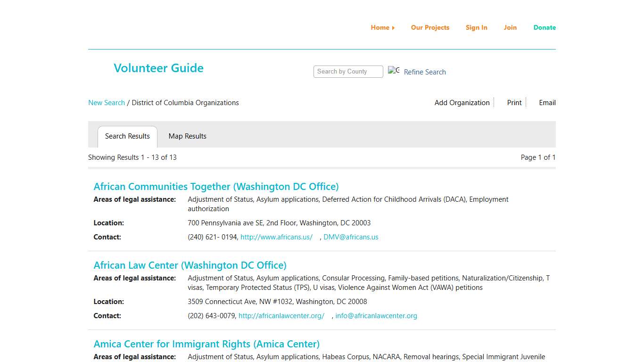Click Our Projects in the navigation
Screen dimensions: 644x362
point(429,27)
